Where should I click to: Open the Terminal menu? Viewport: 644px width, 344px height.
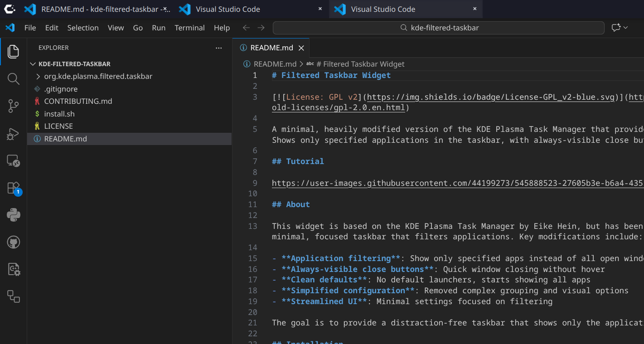coord(189,28)
